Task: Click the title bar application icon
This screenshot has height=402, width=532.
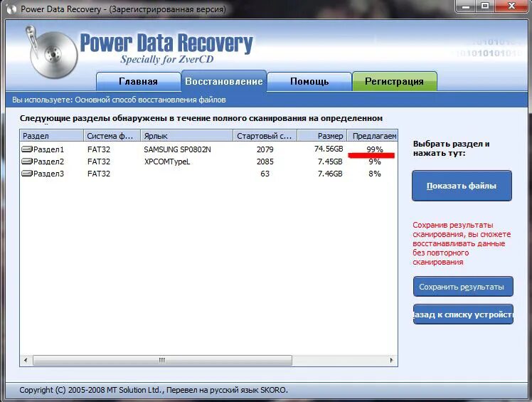Action: pyautogui.click(x=11, y=9)
